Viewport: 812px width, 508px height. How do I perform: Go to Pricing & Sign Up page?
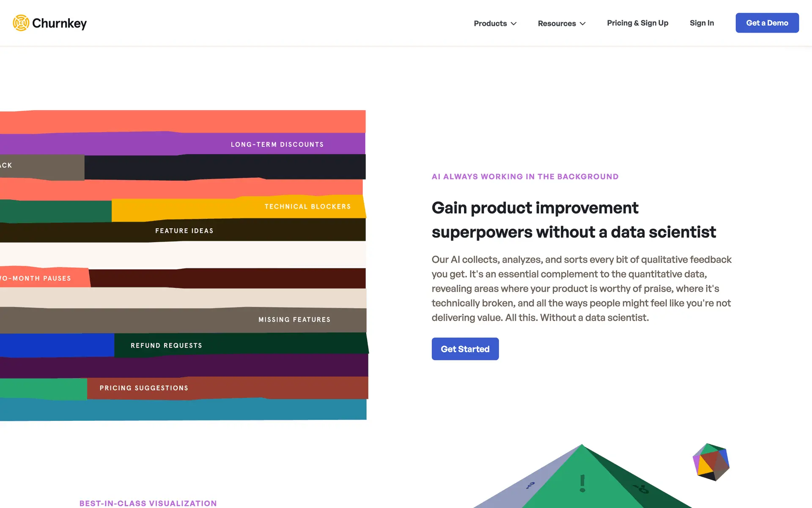click(637, 23)
